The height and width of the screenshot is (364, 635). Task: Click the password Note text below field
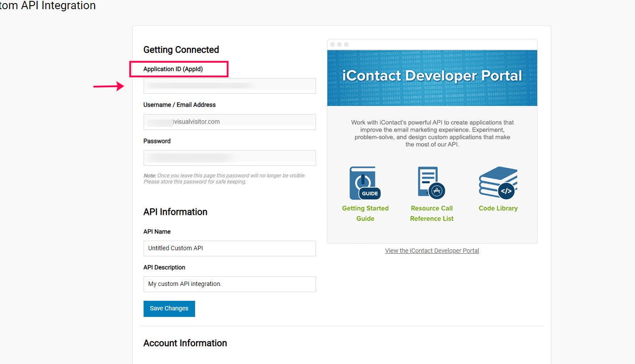[x=224, y=179]
